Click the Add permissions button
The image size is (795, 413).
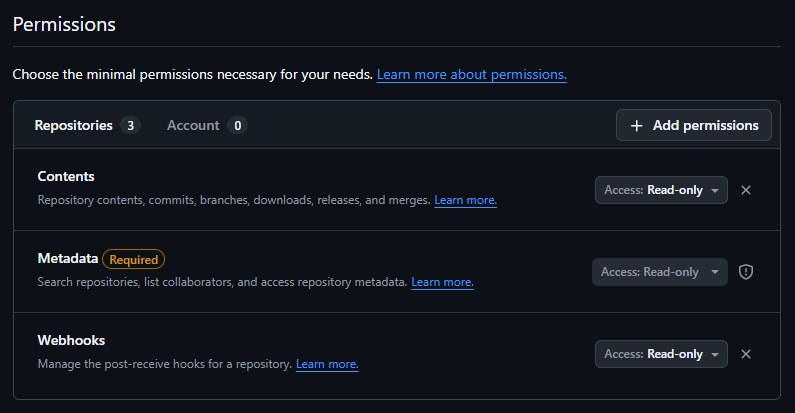694,125
